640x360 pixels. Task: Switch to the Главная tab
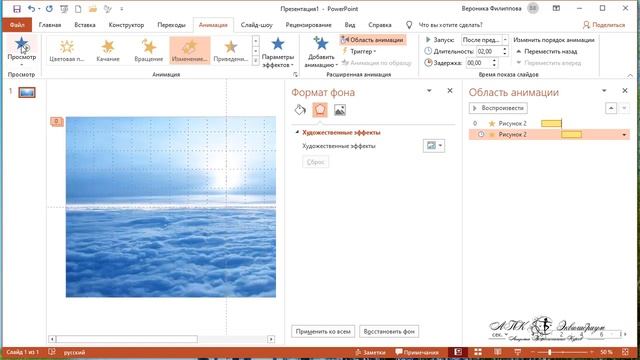pos(50,25)
